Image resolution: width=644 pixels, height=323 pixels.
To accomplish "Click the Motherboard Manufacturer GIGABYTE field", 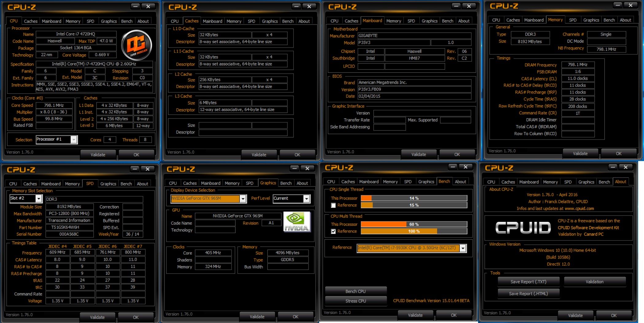I will [414, 36].
